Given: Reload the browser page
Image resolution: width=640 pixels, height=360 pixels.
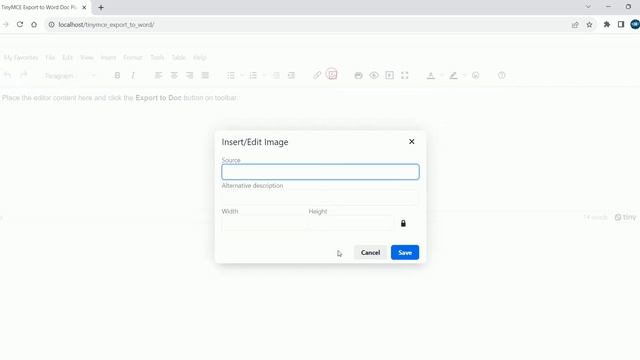Looking at the screenshot, I should tap(20, 24).
